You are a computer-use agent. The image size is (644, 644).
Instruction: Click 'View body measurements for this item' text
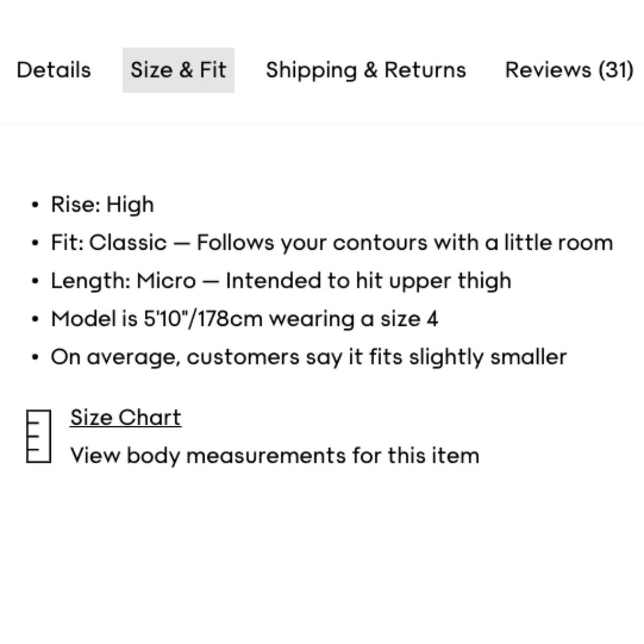point(274,456)
